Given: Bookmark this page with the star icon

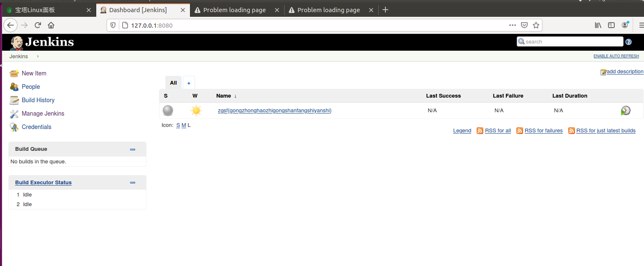Looking at the screenshot, I should pos(536,25).
